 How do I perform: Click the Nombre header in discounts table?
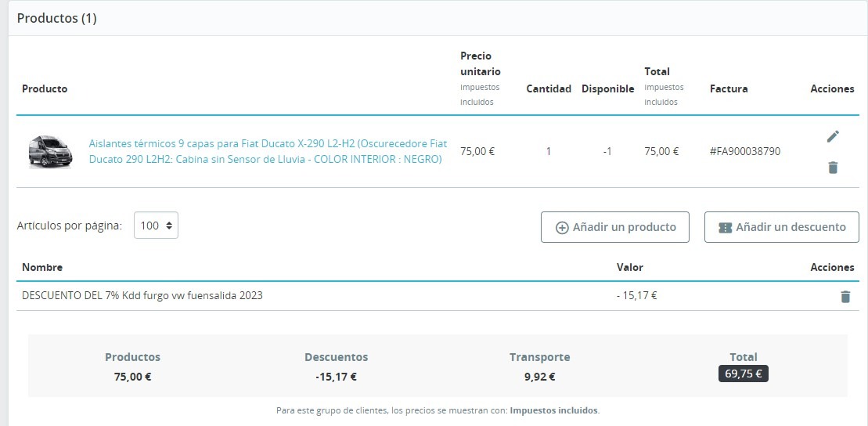point(42,268)
